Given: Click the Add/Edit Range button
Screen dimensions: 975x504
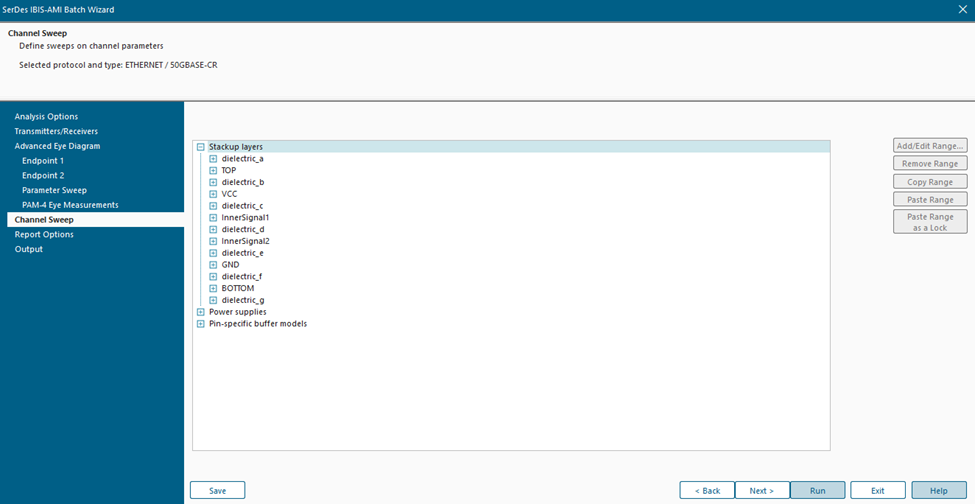Looking at the screenshot, I should tap(930, 146).
